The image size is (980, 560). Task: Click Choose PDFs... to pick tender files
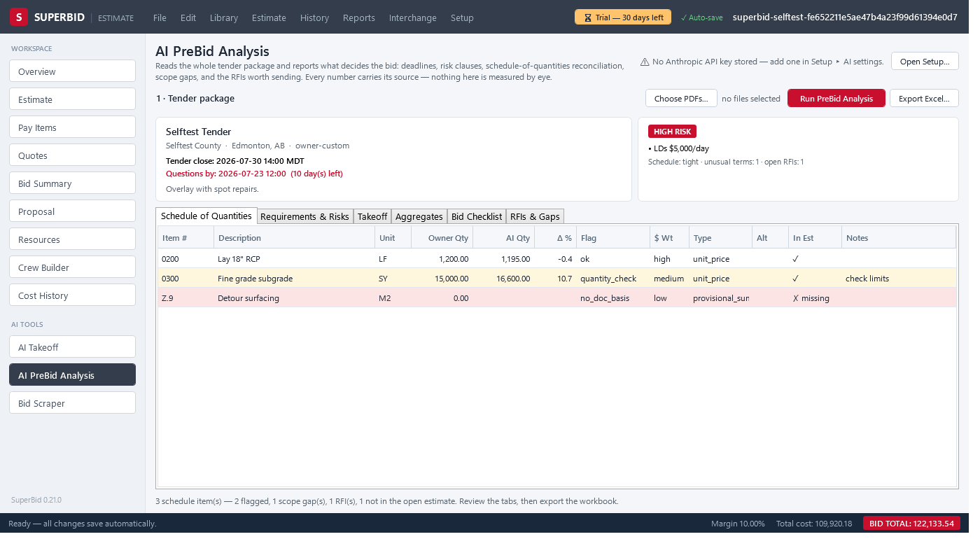[681, 99]
